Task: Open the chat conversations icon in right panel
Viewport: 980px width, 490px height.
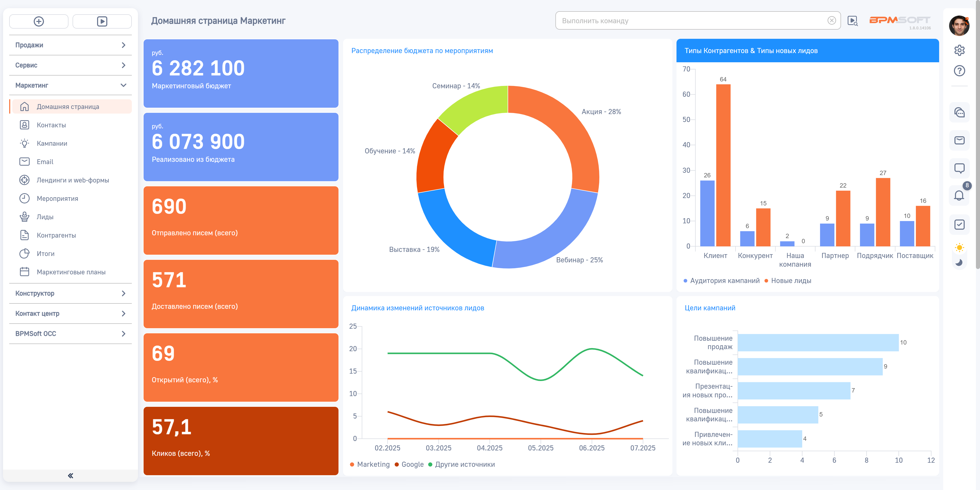Action: [x=959, y=113]
